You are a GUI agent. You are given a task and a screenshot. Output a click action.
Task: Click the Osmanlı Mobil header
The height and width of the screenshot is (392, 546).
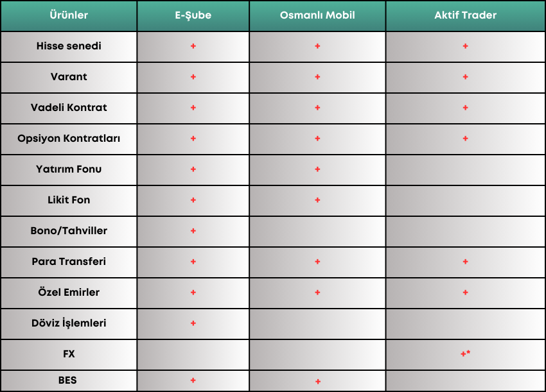click(317, 15)
